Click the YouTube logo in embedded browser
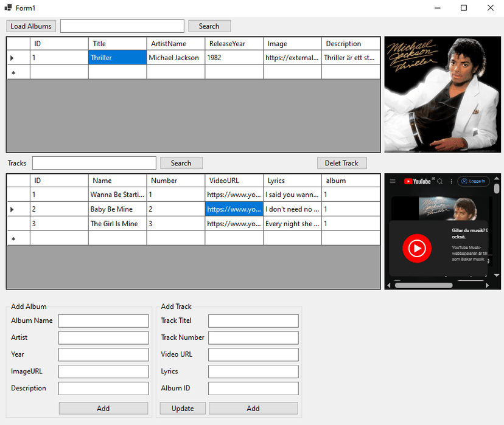The width and height of the screenshot is (504, 425). (x=417, y=181)
